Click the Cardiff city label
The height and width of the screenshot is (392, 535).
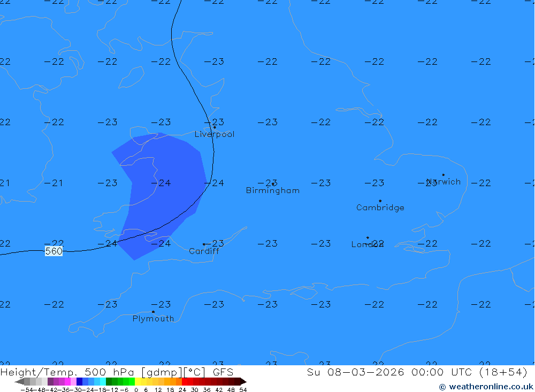tap(204, 251)
